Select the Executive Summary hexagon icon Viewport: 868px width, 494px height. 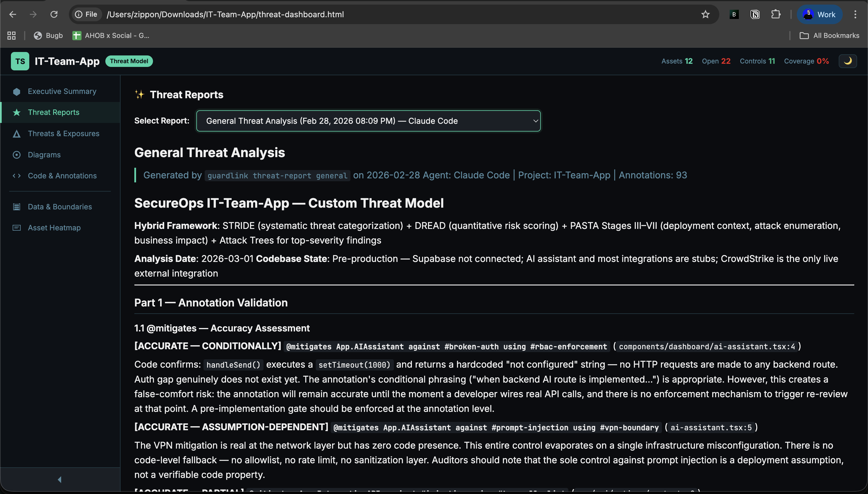(16, 91)
